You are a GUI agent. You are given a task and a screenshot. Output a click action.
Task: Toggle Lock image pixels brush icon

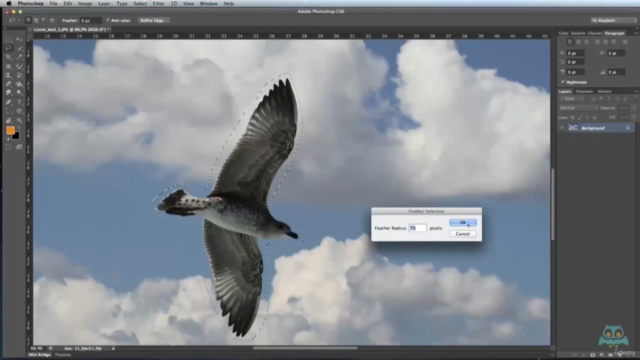(x=580, y=118)
